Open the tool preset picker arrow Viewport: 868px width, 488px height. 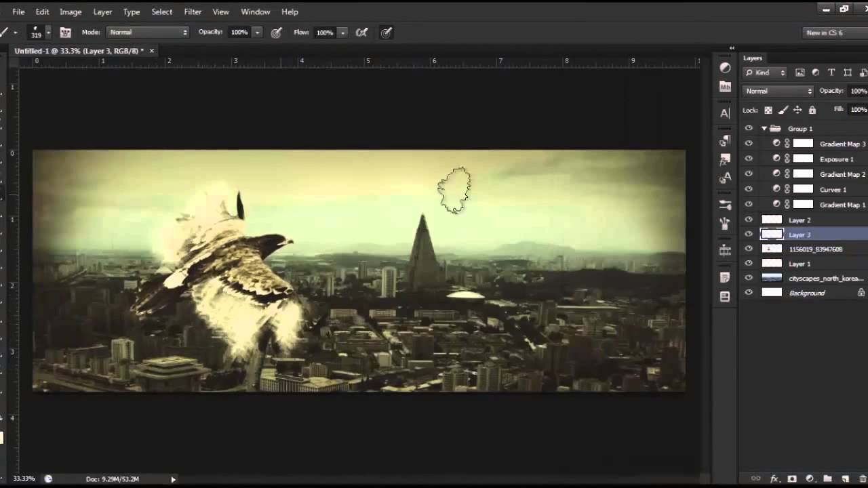tap(15, 33)
